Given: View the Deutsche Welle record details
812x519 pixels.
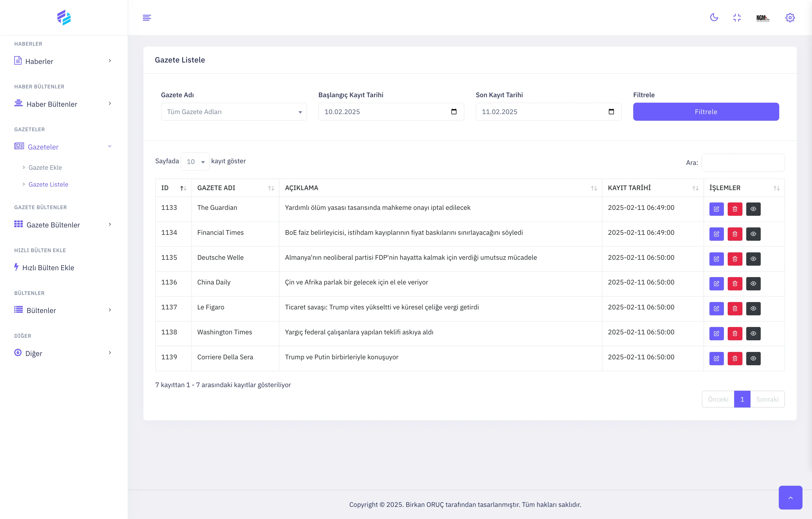Looking at the screenshot, I should point(753,259).
